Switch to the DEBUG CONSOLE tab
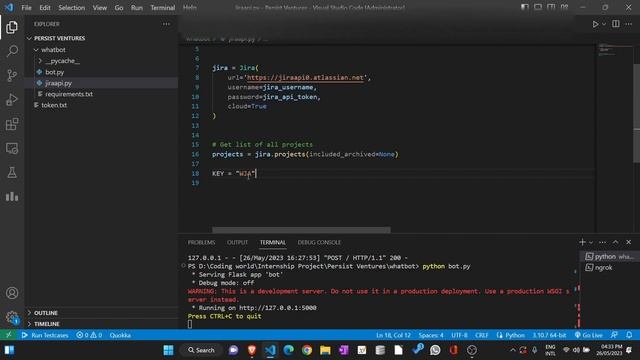Image resolution: width=640 pixels, height=360 pixels. 319,242
